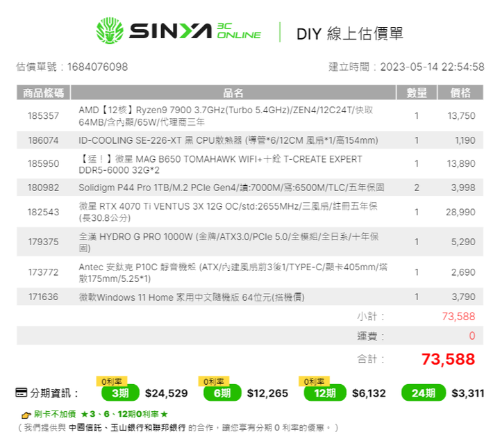Click the Sinya green lion logo icon
Viewport: 500px width, 448px height.
(x=110, y=31)
